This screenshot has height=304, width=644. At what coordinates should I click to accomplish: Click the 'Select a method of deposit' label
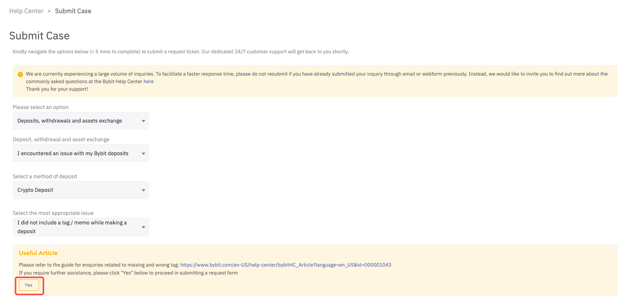45,177
